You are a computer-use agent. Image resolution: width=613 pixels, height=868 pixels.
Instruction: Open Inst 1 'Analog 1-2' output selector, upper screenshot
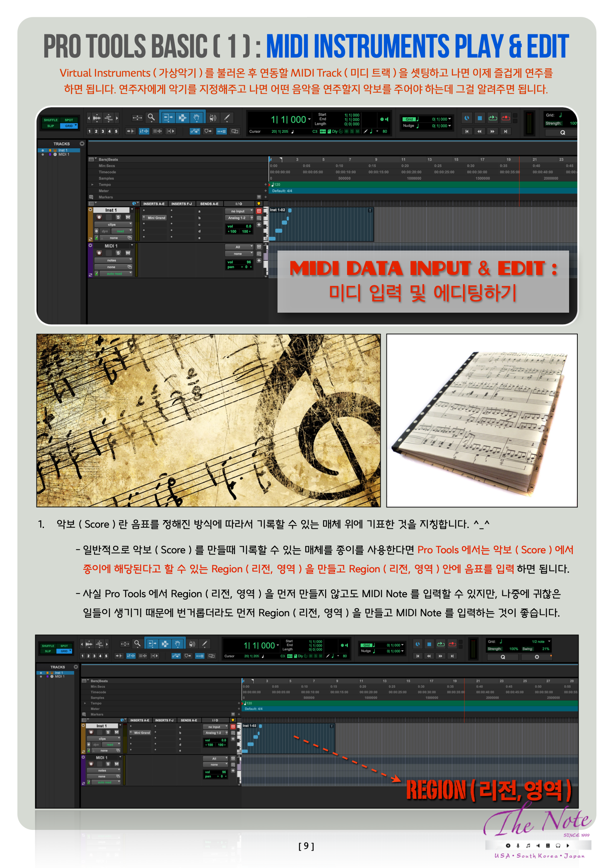pyautogui.click(x=237, y=218)
